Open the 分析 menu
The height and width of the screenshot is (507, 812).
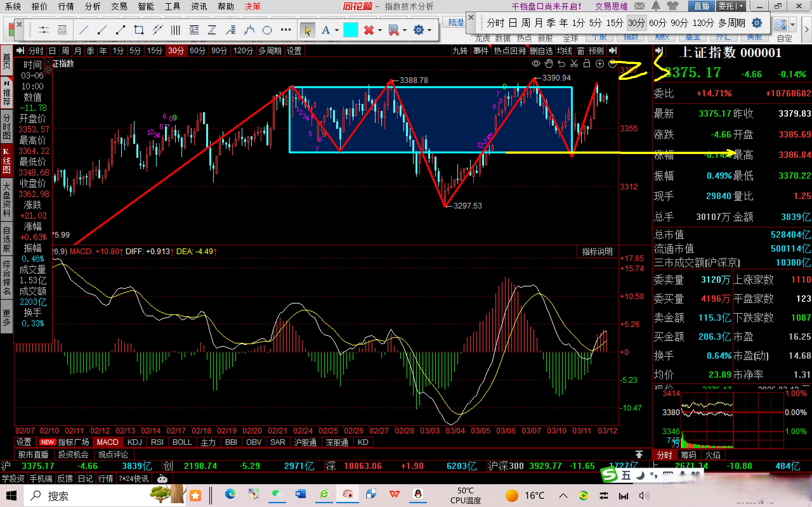click(92, 6)
